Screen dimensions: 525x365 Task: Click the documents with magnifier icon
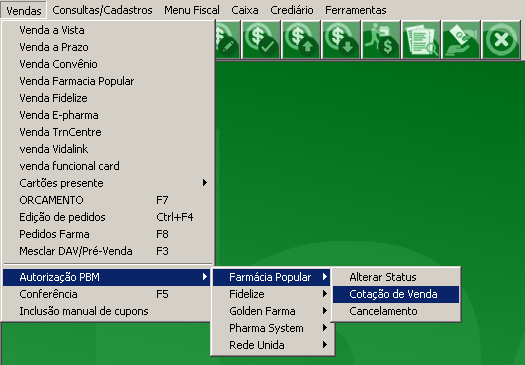tap(421, 40)
